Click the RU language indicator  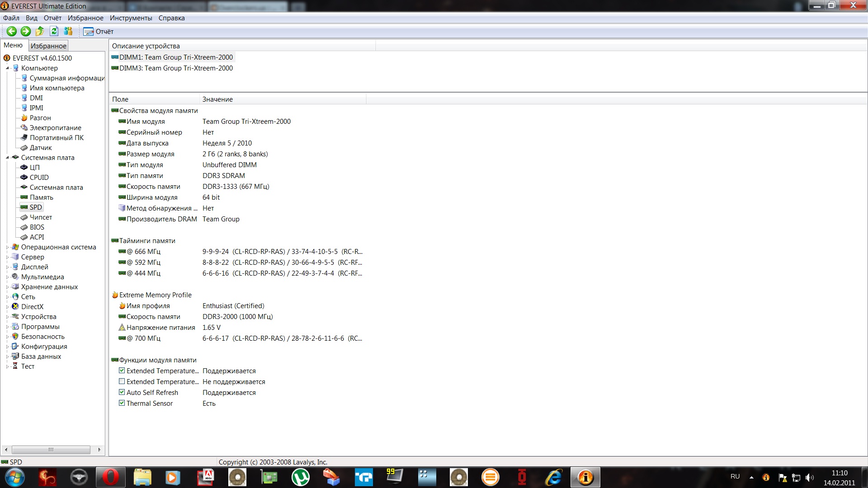(x=735, y=477)
